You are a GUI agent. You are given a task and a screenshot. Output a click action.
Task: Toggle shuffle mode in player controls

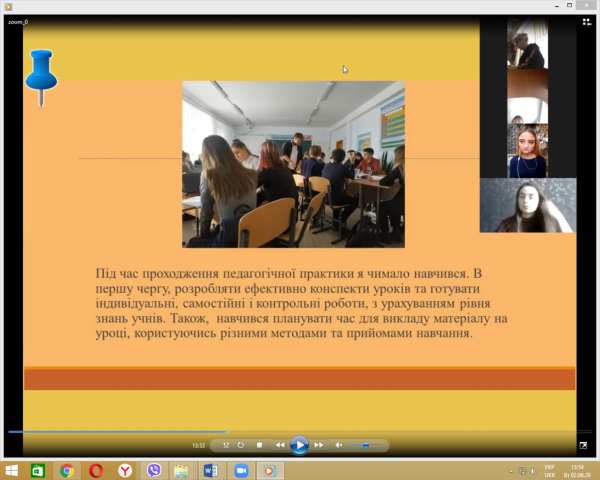[227, 445]
